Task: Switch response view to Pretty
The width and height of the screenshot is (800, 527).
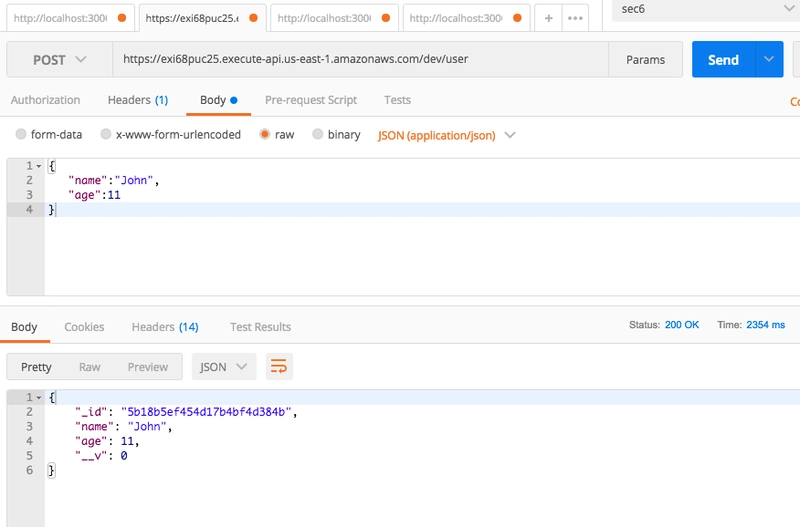Action: click(x=36, y=367)
